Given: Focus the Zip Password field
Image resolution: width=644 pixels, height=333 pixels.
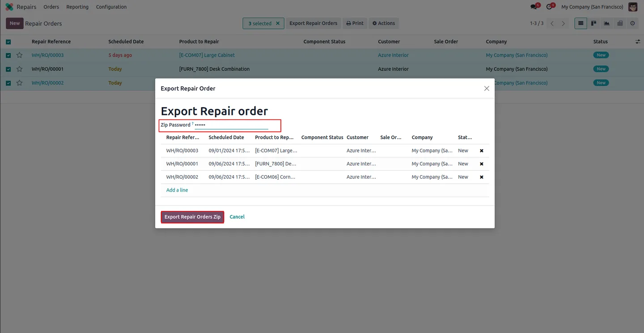Looking at the screenshot, I should 231,125.
